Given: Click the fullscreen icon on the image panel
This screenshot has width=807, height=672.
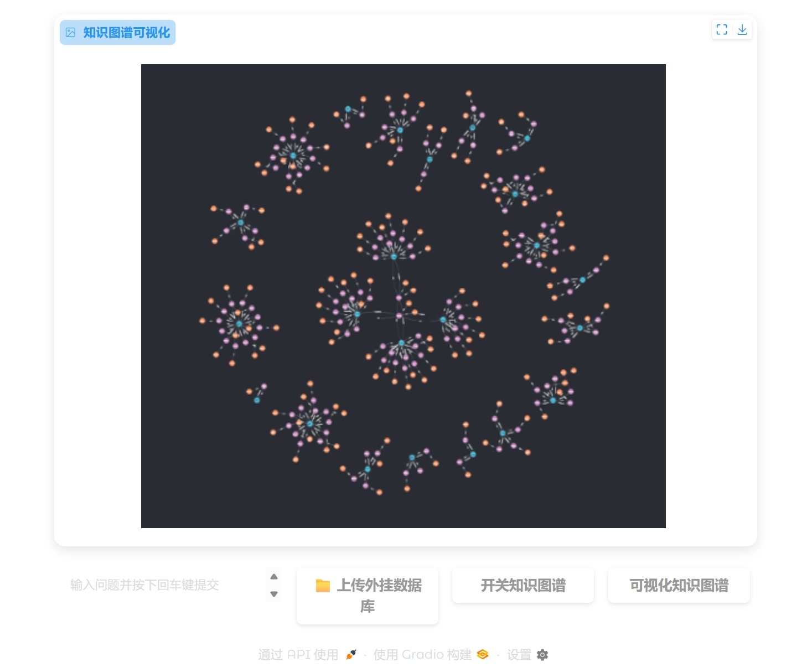Looking at the screenshot, I should (x=722, y=29).
